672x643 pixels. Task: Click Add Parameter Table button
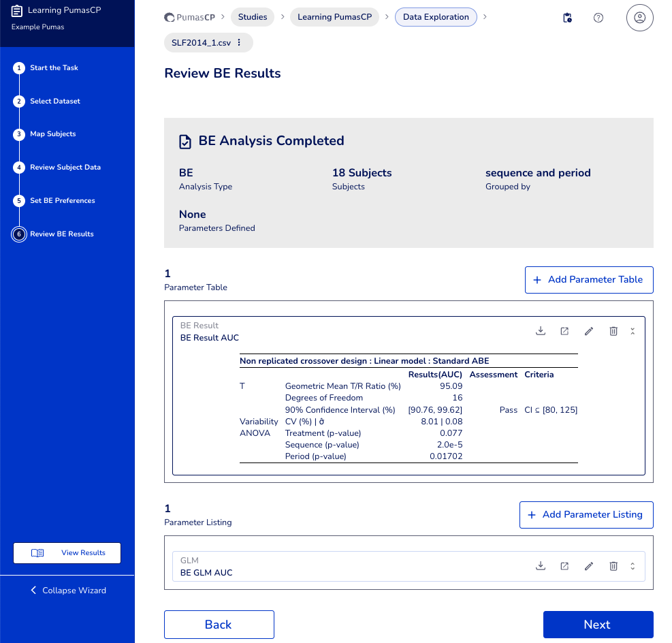[588, 280]
